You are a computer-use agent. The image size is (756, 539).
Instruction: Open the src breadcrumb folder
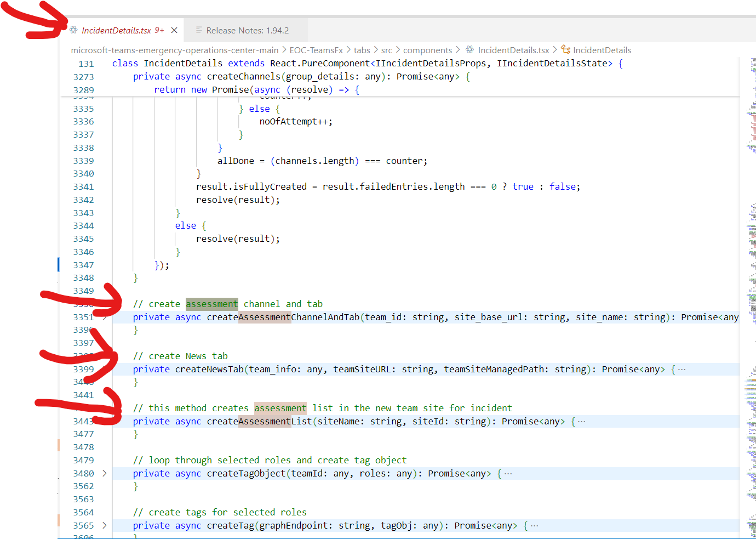pos(387,50)
